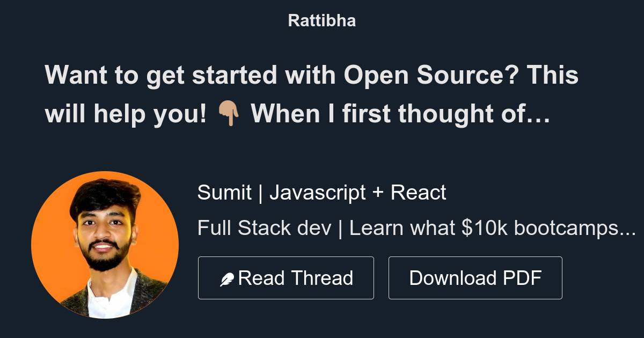Click the Read Thread button

click(x=286, y=277)
